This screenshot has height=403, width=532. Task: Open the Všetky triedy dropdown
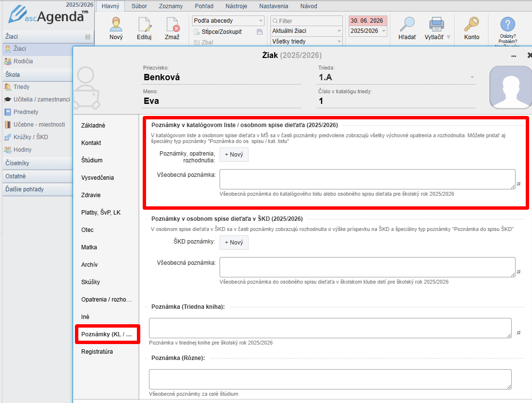pos(306,42)
